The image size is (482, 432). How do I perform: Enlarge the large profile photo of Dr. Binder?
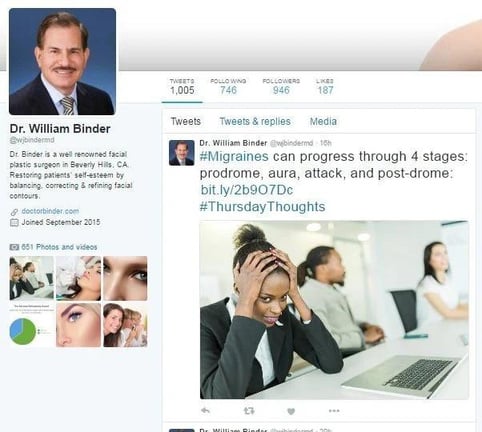[x=62, y=62]
